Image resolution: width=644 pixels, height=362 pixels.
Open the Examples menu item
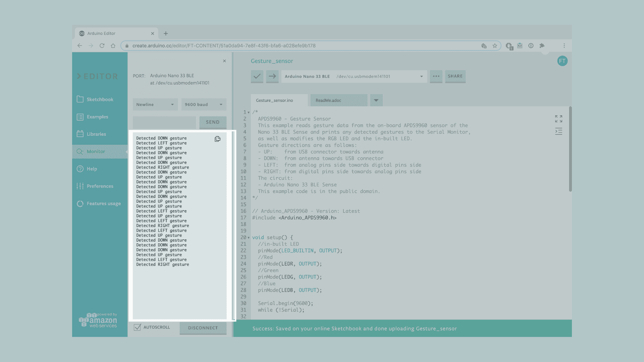[x=97, y=117]
